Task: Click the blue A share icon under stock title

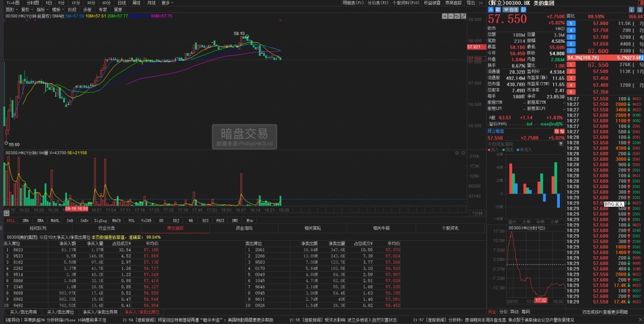Action: 491,10
